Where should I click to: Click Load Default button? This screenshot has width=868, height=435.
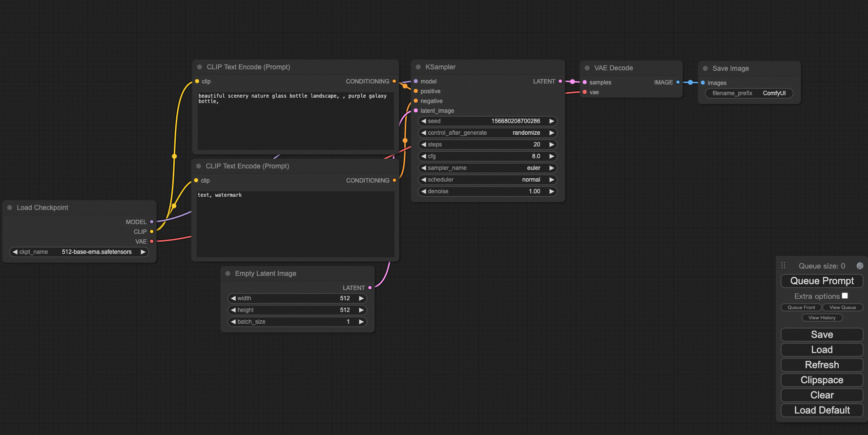822,410
